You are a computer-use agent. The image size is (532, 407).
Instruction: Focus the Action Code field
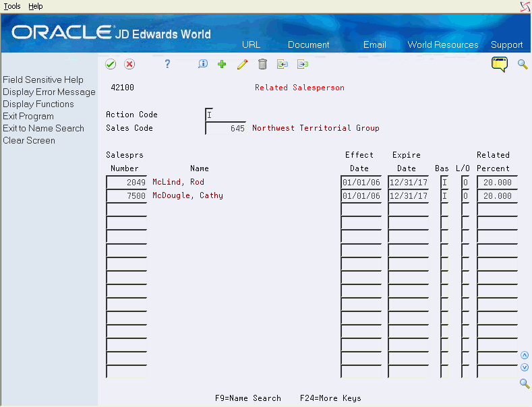click(x=209, y=115)
